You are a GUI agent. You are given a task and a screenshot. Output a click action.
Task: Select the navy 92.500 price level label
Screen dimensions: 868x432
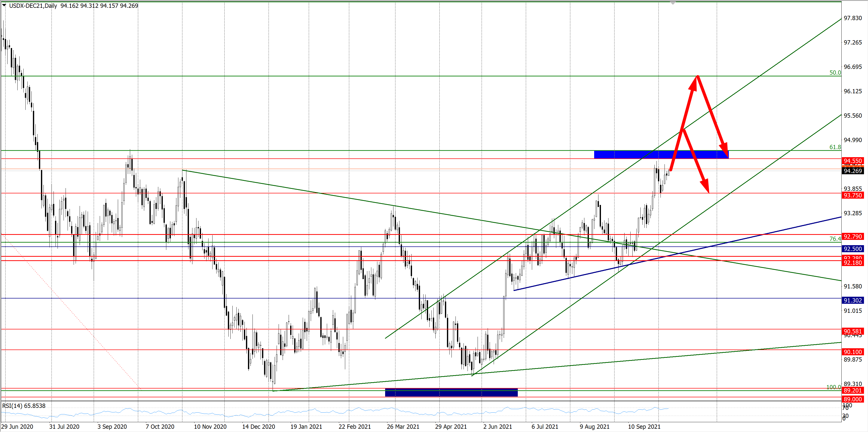tap(852, 249)
